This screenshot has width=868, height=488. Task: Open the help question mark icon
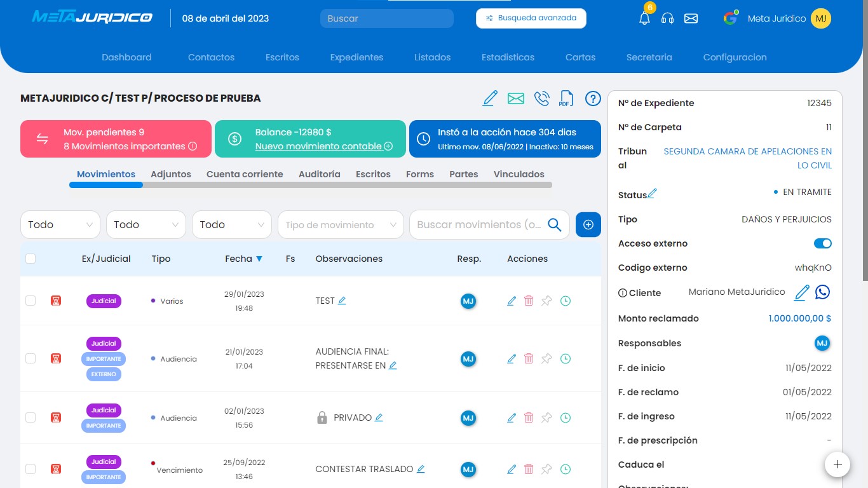592,98
